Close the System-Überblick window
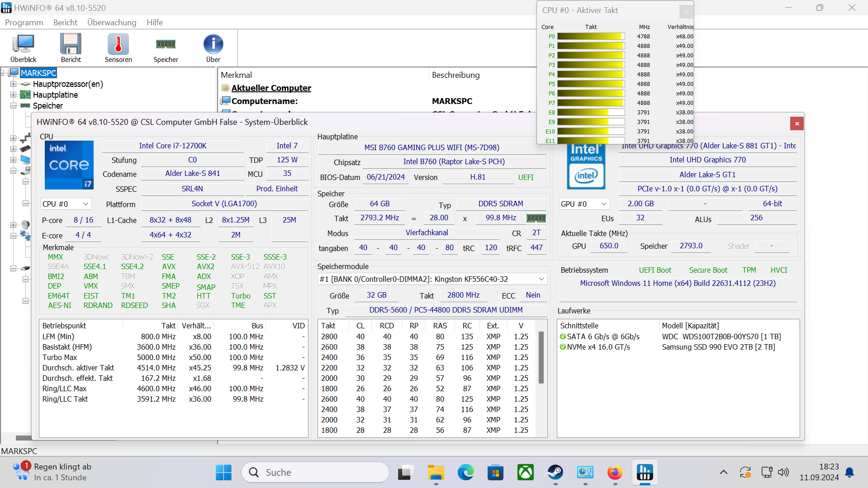This screenshot has height=488, width=868. (797, 123)
